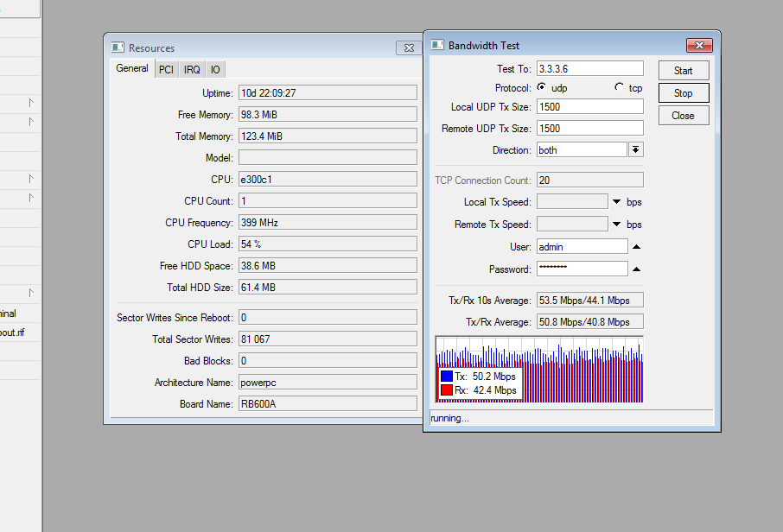Open the IRQ tab in Resources
783x532 pixels.
pos(192,70)
